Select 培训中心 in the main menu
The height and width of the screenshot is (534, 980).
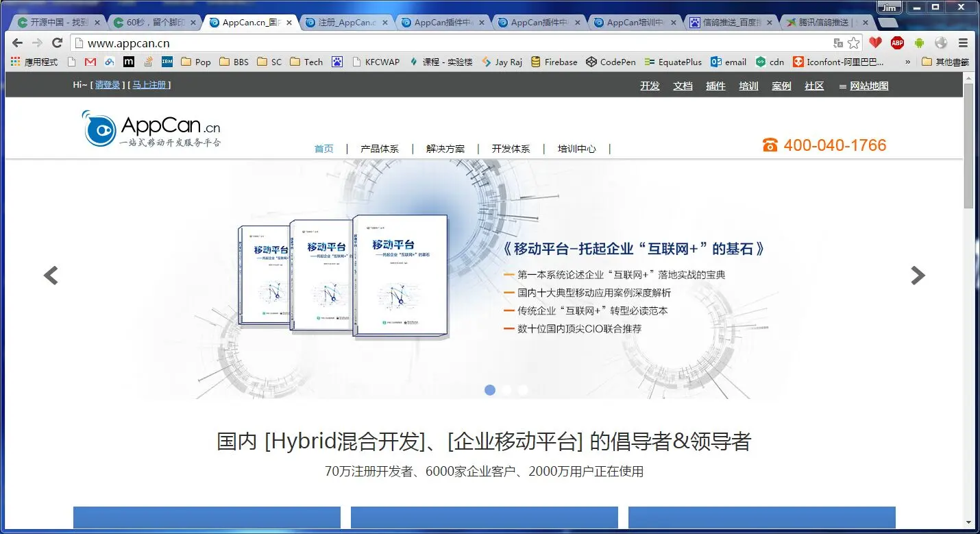pos(577,149)
